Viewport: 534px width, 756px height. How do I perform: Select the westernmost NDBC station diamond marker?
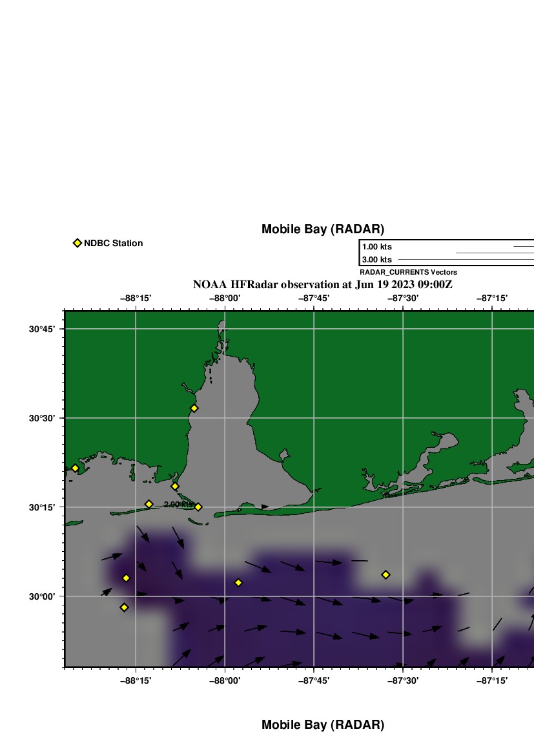[75, 468]
